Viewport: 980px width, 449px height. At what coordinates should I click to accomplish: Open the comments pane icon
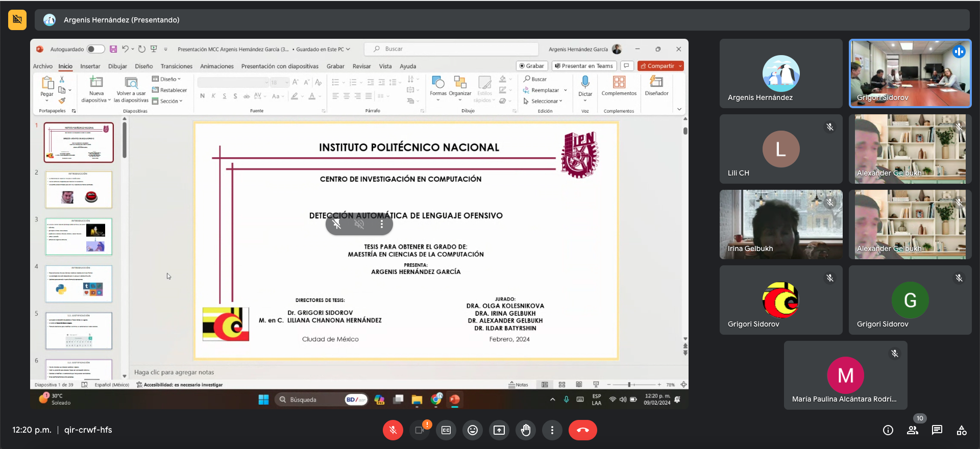[x=627, y=66]
